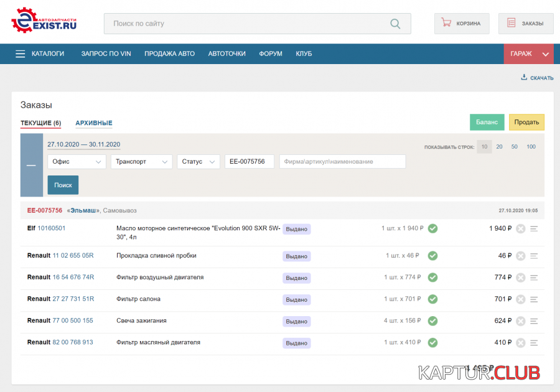Collapse the filter panel with minus bar
The width and height of the screenshot is (560, 392).
[32, 165]
